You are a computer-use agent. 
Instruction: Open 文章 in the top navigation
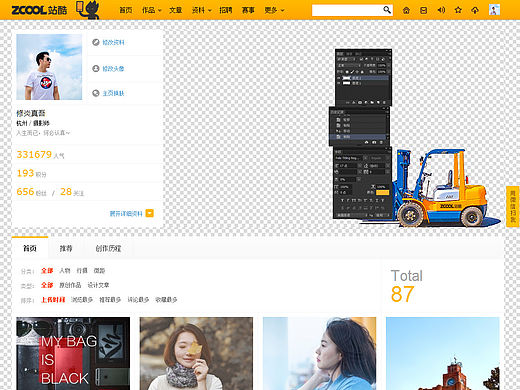point(176,10)
